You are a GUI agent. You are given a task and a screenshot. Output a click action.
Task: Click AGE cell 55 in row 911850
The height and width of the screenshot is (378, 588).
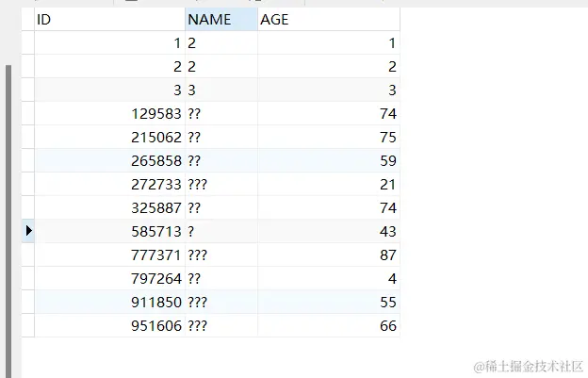click(x=329, y=302)
